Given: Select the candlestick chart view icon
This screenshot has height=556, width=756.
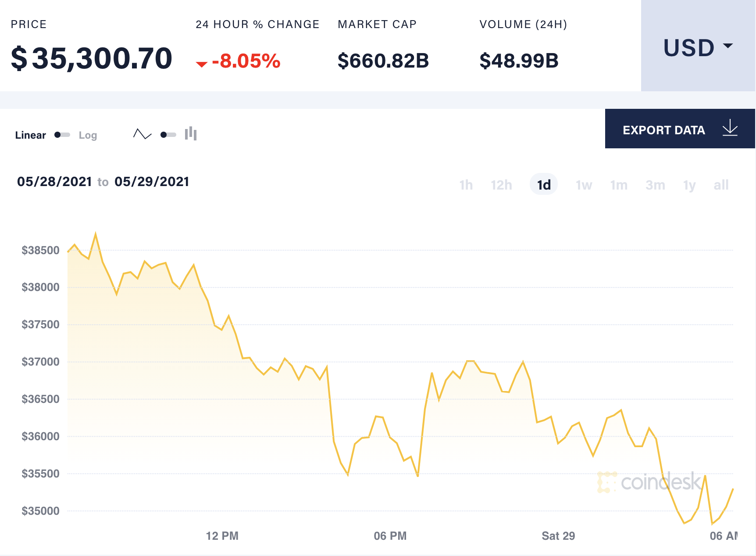Looking at the screenshot, I should [190, 134].
